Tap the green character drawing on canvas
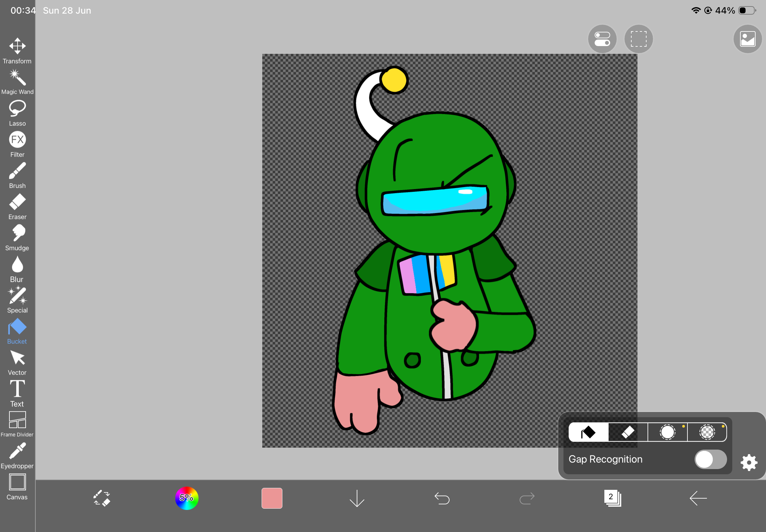The width and height of the screenshot is (766, 532). [x=435, y=251]
